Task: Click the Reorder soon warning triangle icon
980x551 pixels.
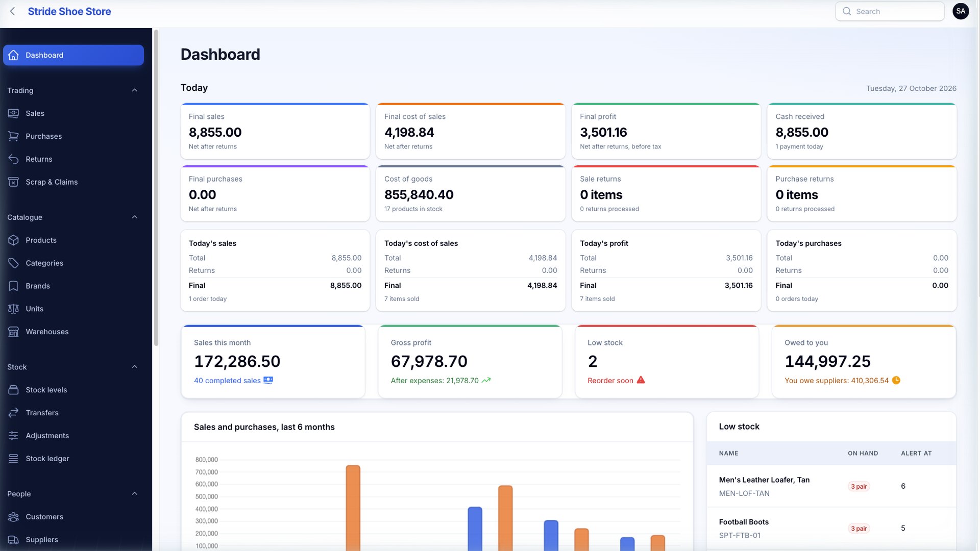Action: click(641, 380)
